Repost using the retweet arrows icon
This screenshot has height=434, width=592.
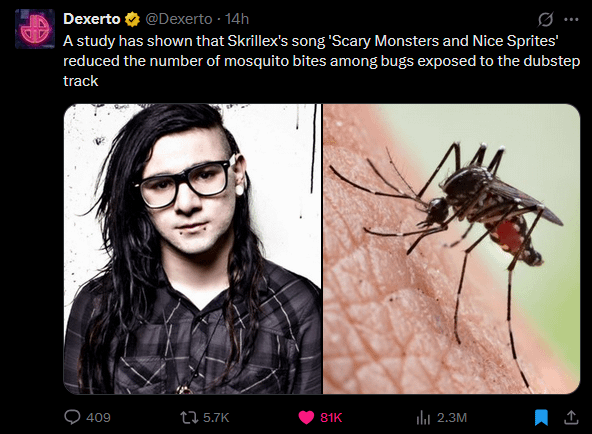point(189,417)
